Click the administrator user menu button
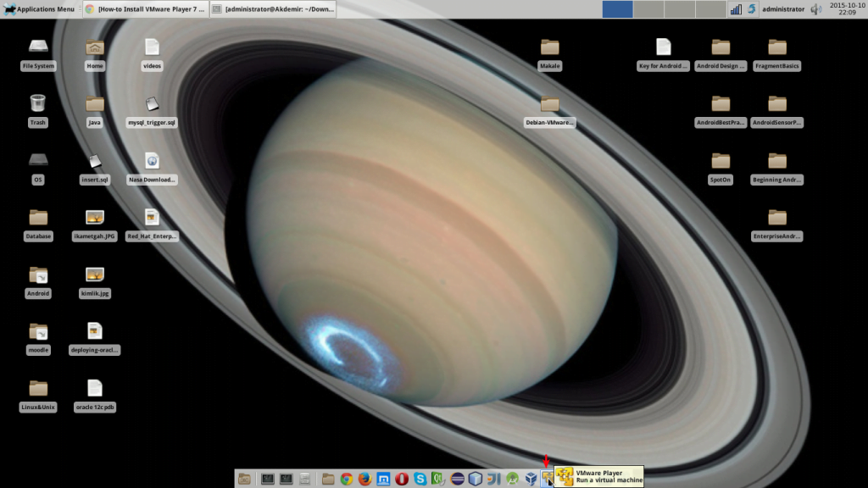 (x=782, y=9)
